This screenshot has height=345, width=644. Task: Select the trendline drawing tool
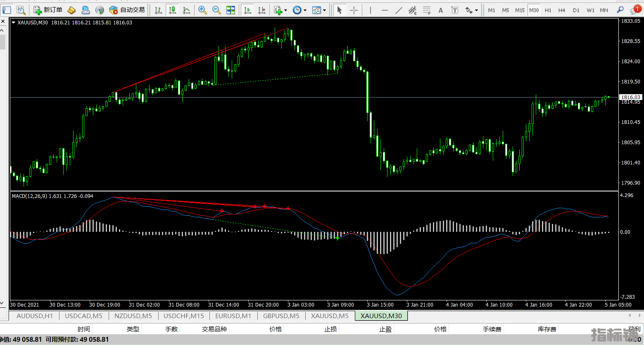tap(399, 10)
